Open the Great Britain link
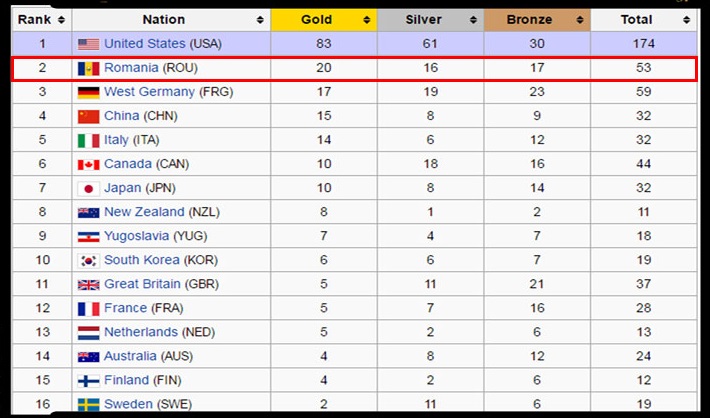The height and width of the screenshot is (418, 710). [142, 284]
